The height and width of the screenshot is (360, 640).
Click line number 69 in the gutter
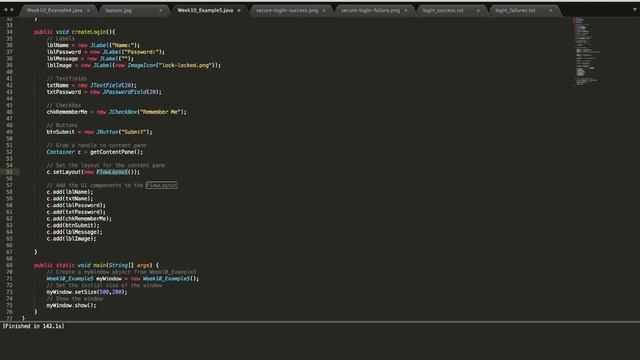pyautogui.click(x=9, y=265)
